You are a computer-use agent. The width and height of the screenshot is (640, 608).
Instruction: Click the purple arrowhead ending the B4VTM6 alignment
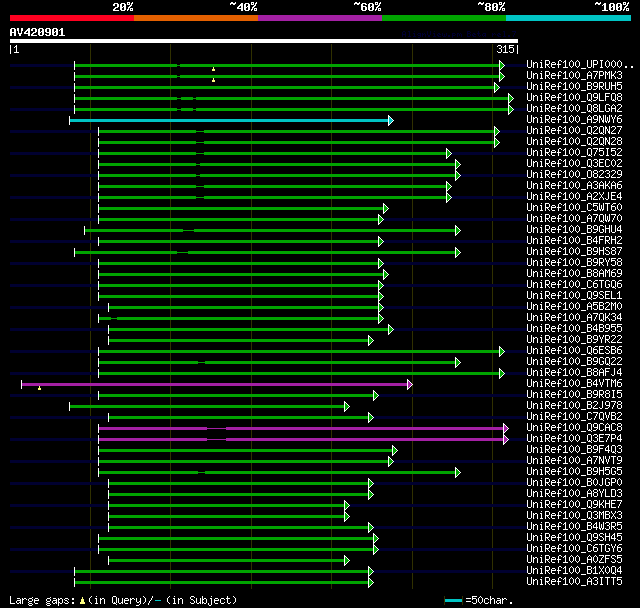[x=410, y=384]
